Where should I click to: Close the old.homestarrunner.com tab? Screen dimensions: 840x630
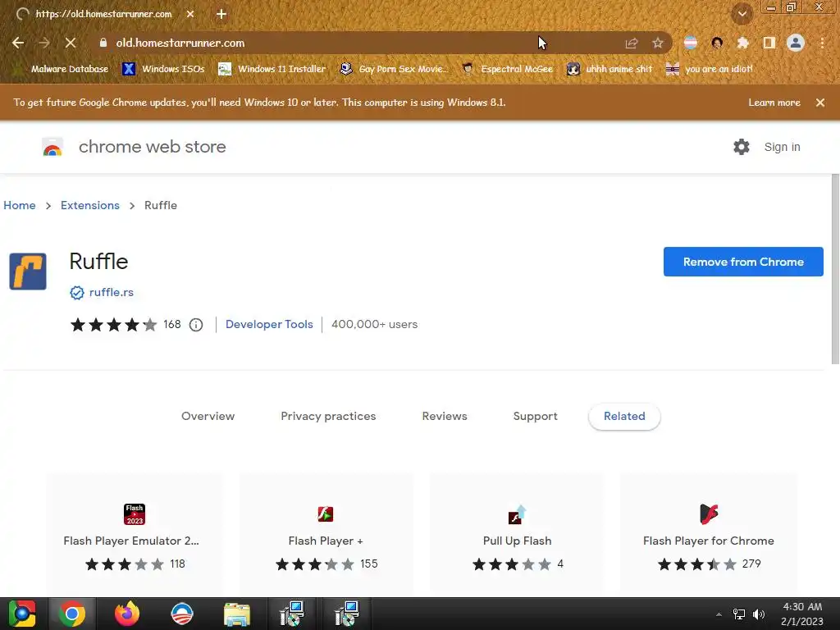coord(190,14)
